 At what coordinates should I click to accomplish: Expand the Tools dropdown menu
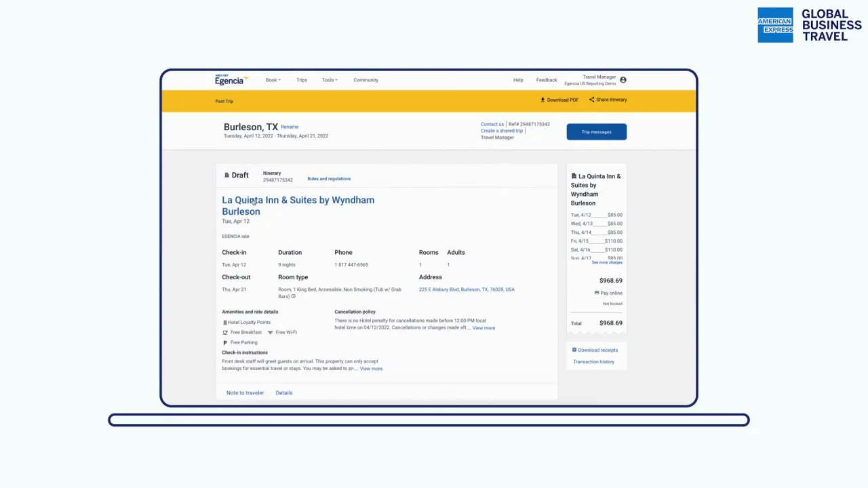coord(330,80)
